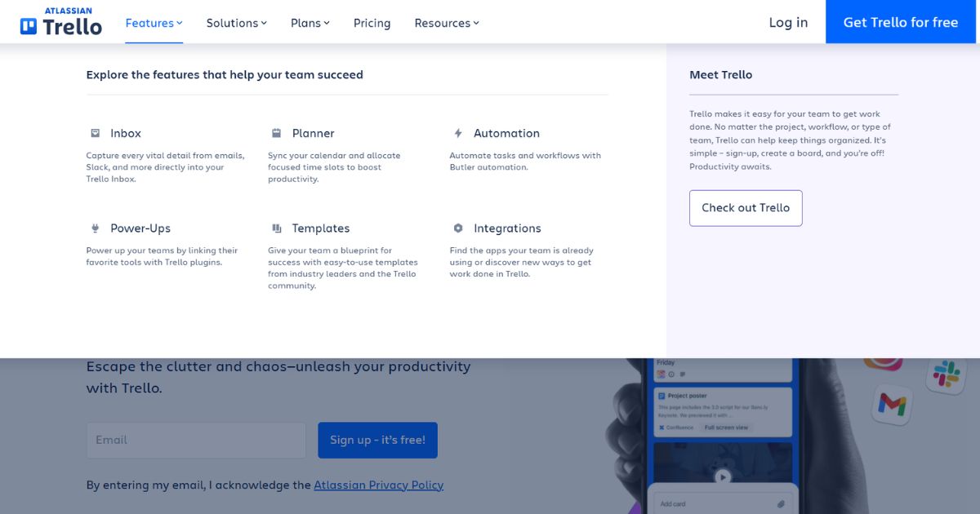The image size is (980, 514).
Task: Click the Power-Ups plug icon
Action: 95,228
